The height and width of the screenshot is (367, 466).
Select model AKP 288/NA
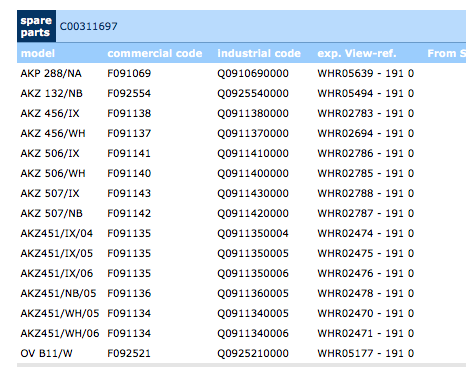click(51, 73)
